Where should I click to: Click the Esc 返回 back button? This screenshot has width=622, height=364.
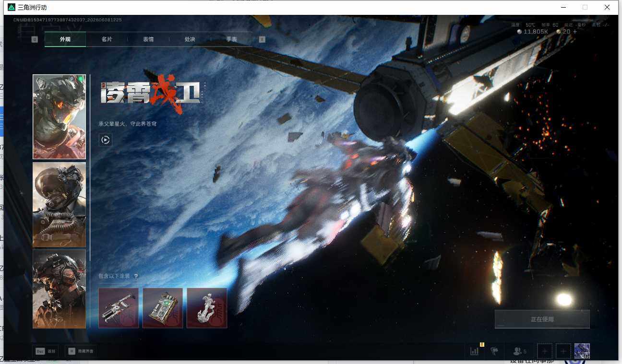coord(45,351)
